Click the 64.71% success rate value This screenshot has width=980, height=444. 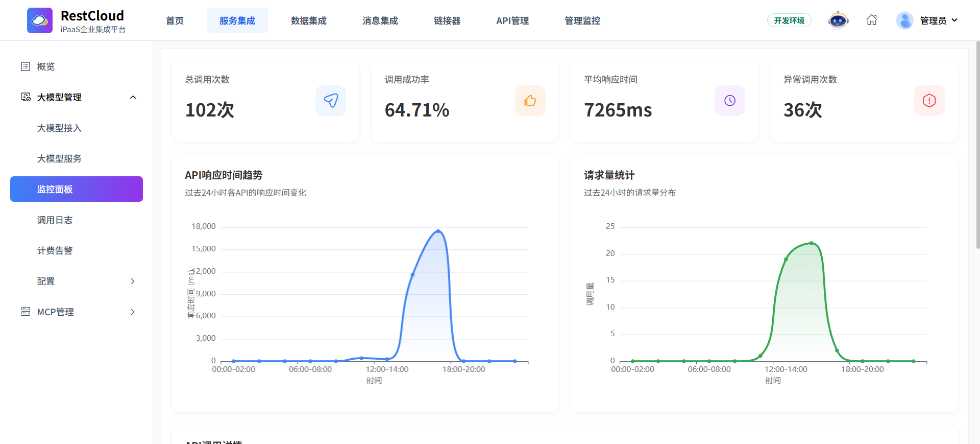click(417, 110)
